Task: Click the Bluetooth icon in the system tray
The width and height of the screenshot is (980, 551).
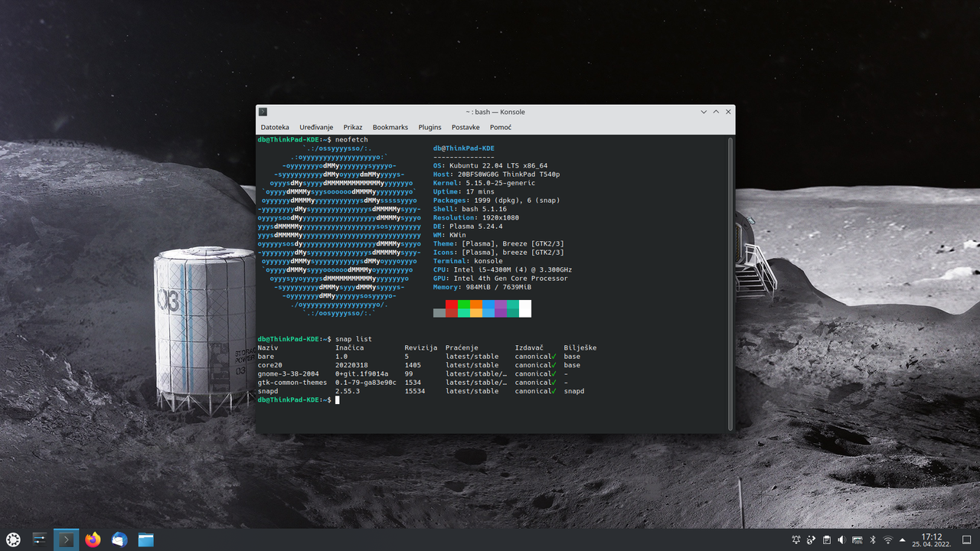Action: (x=872, y=540)
